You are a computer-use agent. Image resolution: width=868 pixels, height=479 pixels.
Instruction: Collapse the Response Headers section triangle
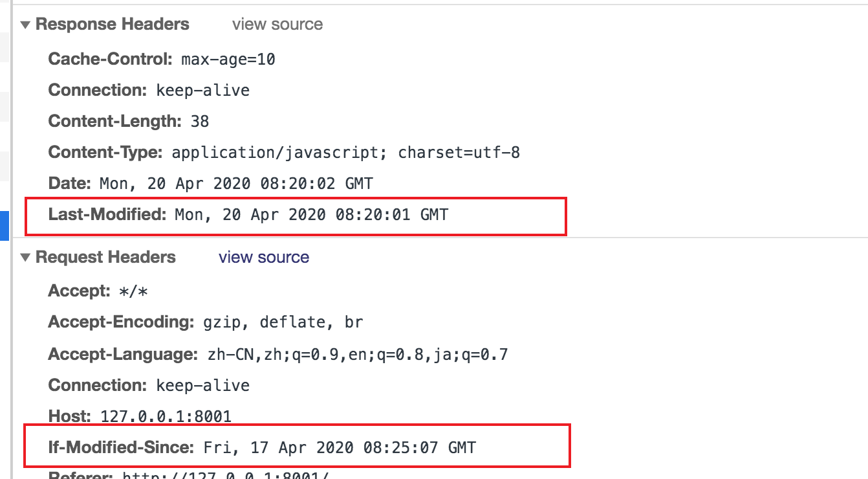pyautogui.click(x=25, y=25)
